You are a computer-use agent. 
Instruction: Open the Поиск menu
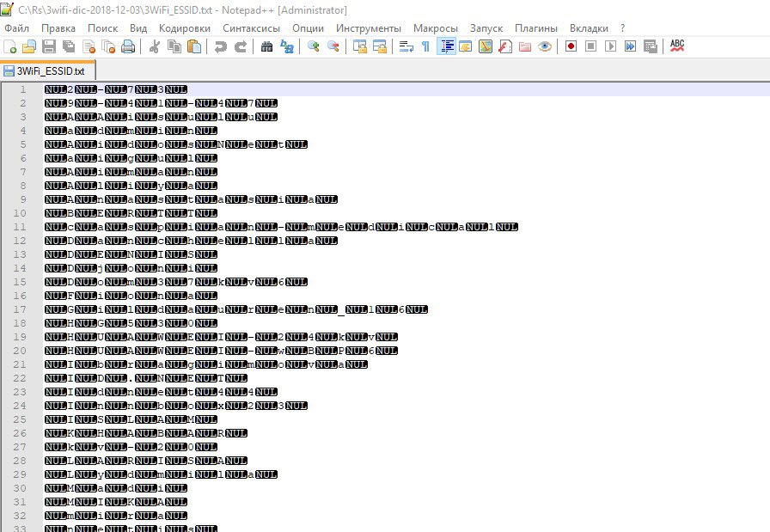(x=102, y=28)
